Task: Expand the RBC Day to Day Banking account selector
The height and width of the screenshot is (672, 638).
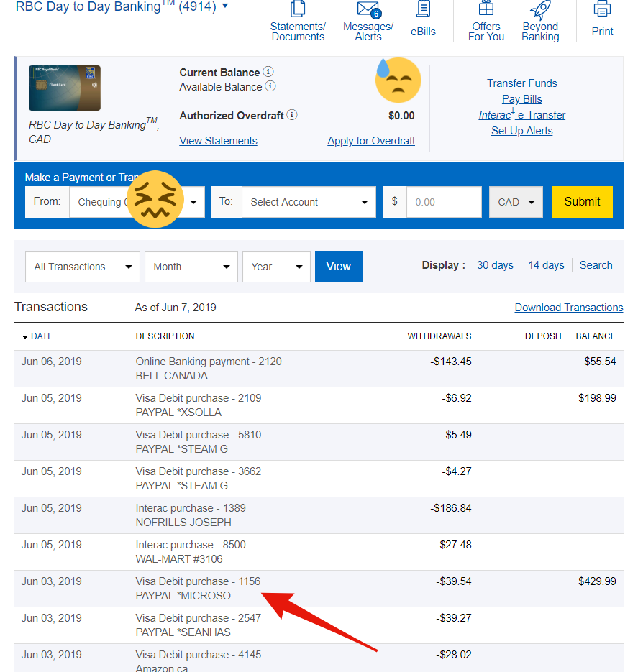Action: point(224,6)
